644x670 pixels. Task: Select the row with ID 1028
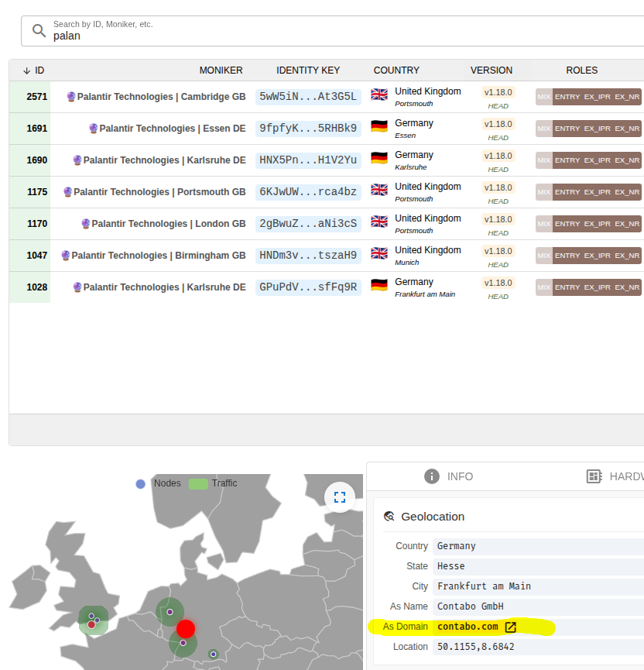(36, 287)
